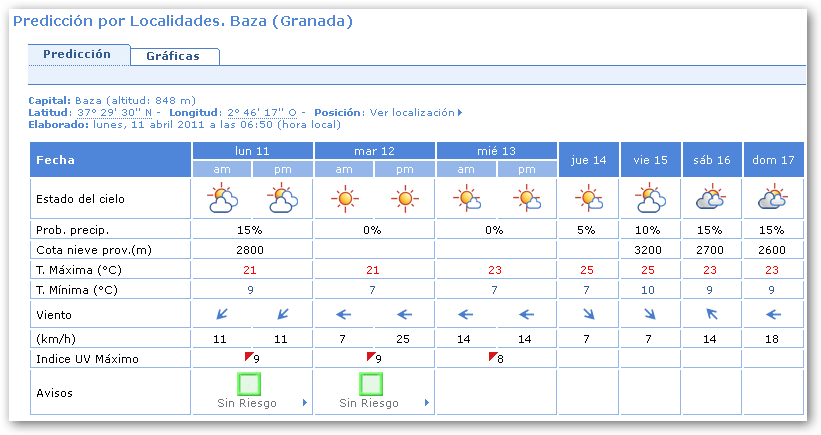Open the Gráficas tab

[x=173, y=56]
